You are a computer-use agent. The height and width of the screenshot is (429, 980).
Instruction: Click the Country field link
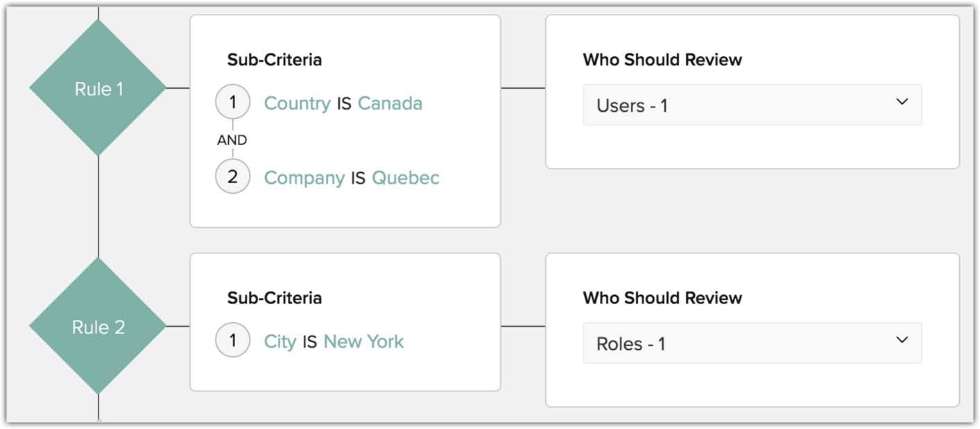coord(297,103)
